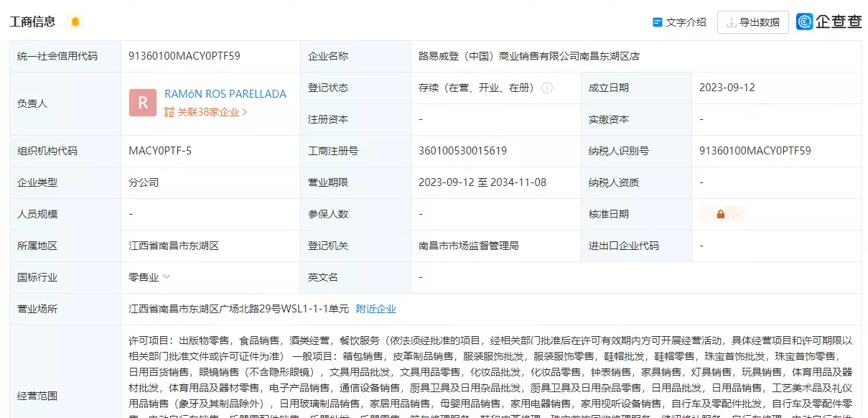This screenshot has height=418, width=868.
Task: Open RAMóN ROS PARELLADA profile link
Action: (x=225, y=94)
